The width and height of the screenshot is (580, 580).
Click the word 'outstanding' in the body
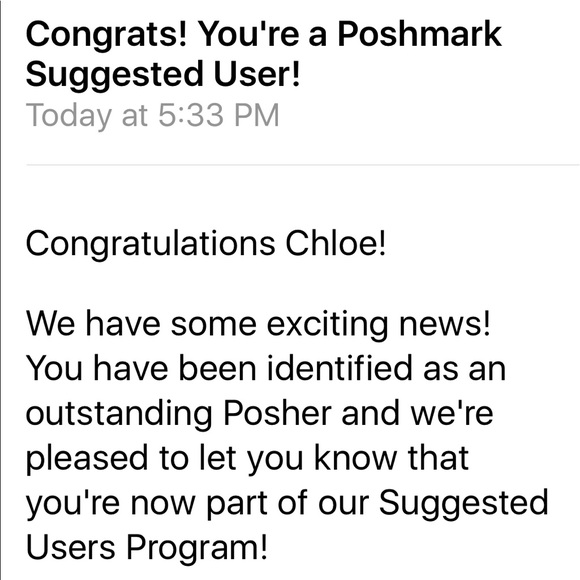click(119, 414)
